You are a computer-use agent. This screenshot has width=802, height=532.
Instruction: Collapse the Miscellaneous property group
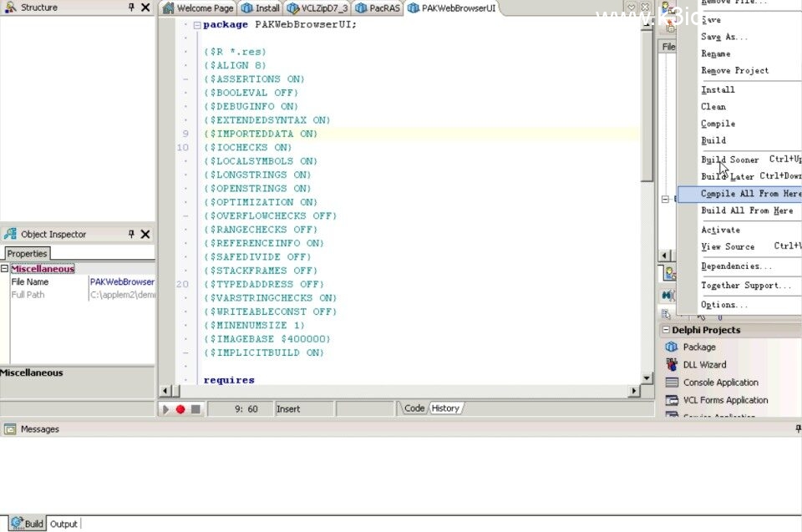[x=4, y=269]
